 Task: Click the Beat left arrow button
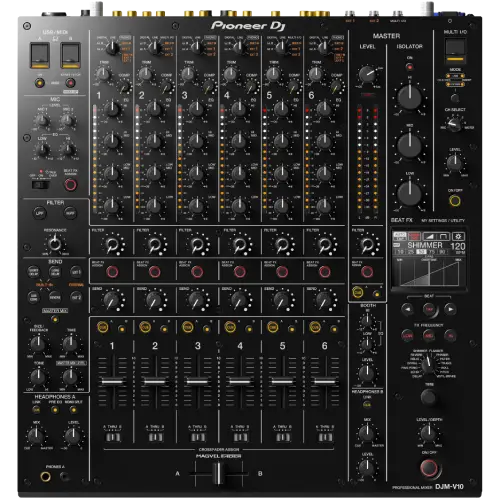click(x=407, y=309)
